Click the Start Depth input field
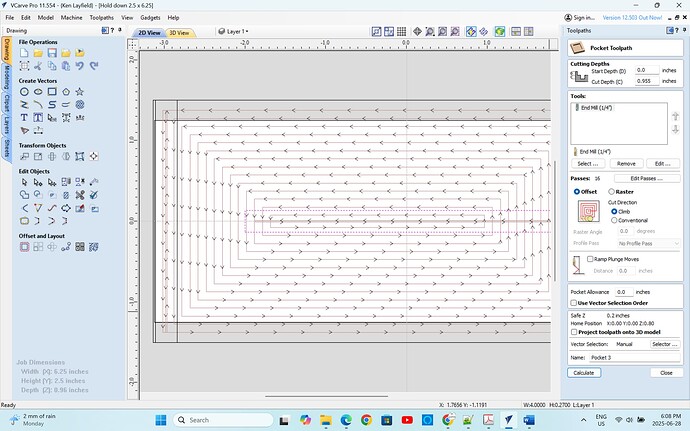 647,70
